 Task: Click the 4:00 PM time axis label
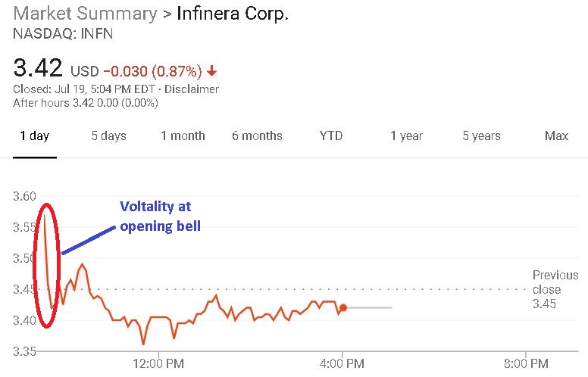[342, 362]
